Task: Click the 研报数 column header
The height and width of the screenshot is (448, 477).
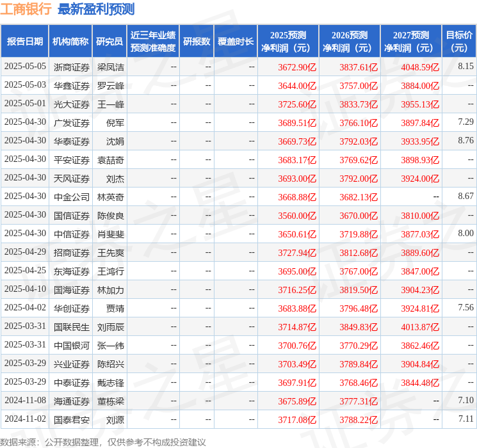Action: pos(197,41)
